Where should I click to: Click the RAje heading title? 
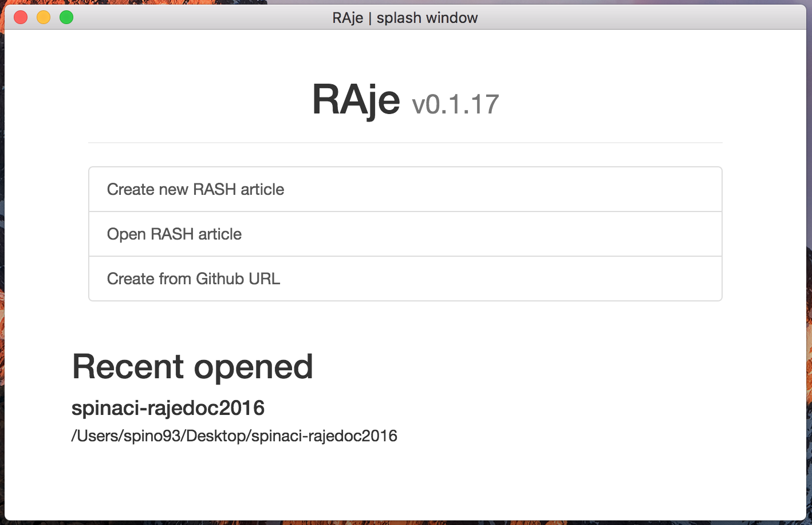coord(356,100)
